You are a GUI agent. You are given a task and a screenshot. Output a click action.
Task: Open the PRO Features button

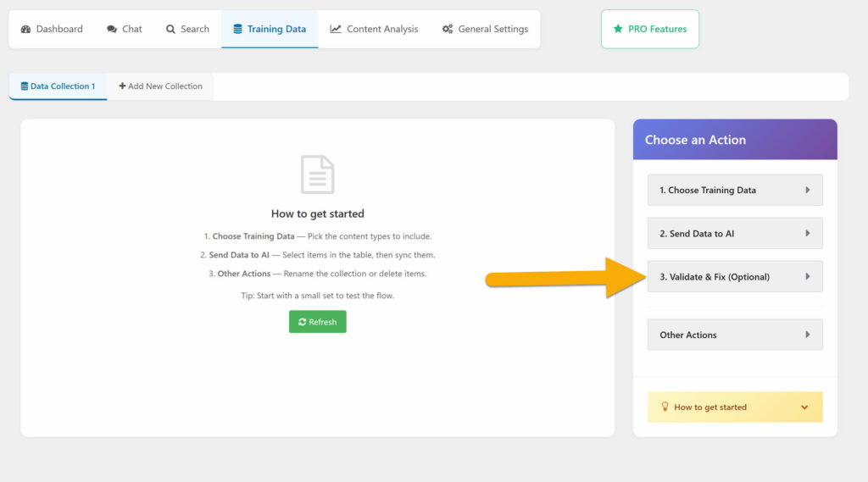(x=650, y=29)
